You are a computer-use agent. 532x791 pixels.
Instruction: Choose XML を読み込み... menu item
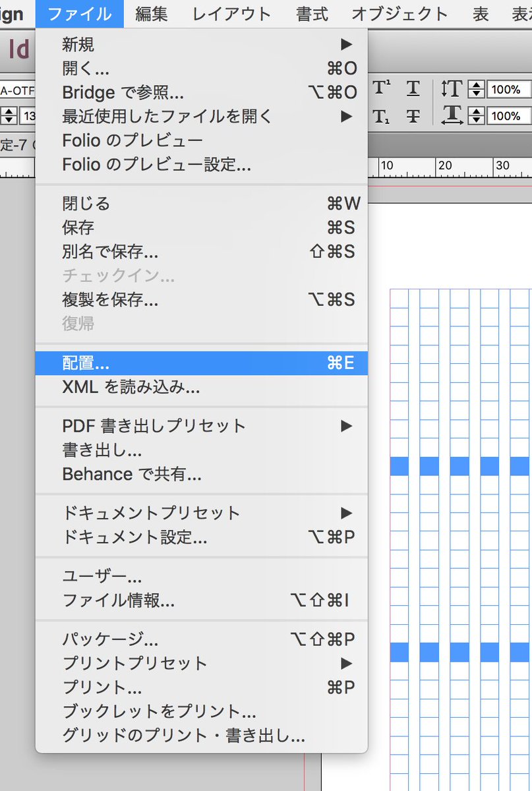tap(202, 387)
